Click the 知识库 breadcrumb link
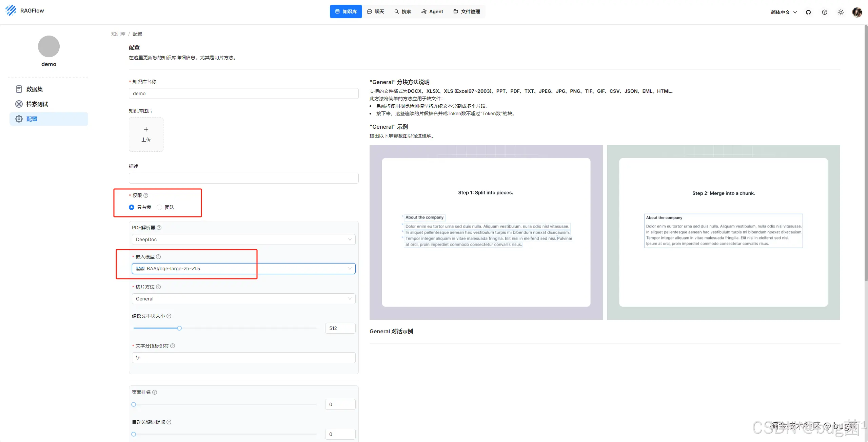Viewport: 868px width, 442px height. pos(118,34)
